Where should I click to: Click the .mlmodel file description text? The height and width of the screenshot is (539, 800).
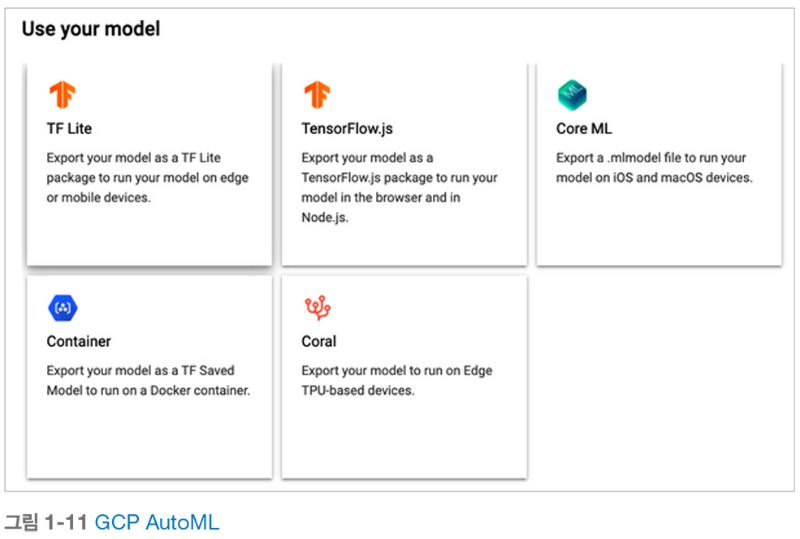pos(654,167)
